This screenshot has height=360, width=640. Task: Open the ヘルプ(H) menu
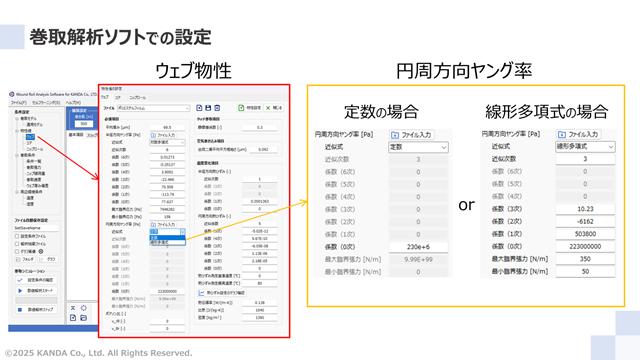73,103
